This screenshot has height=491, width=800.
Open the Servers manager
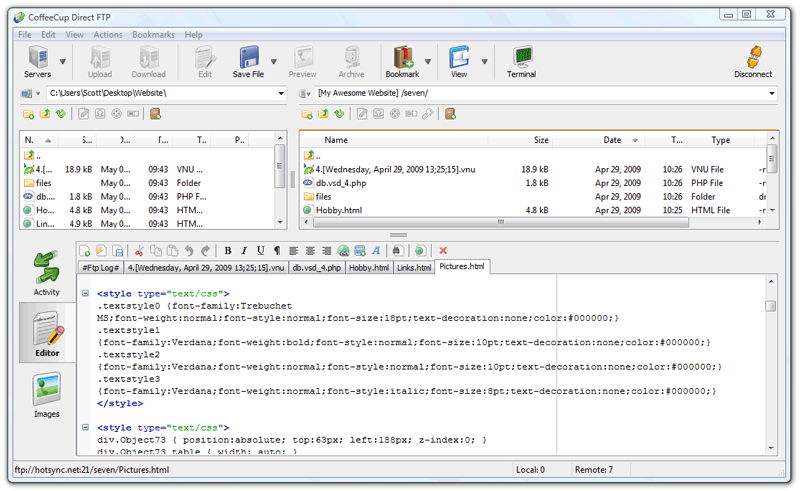[38, 62]
